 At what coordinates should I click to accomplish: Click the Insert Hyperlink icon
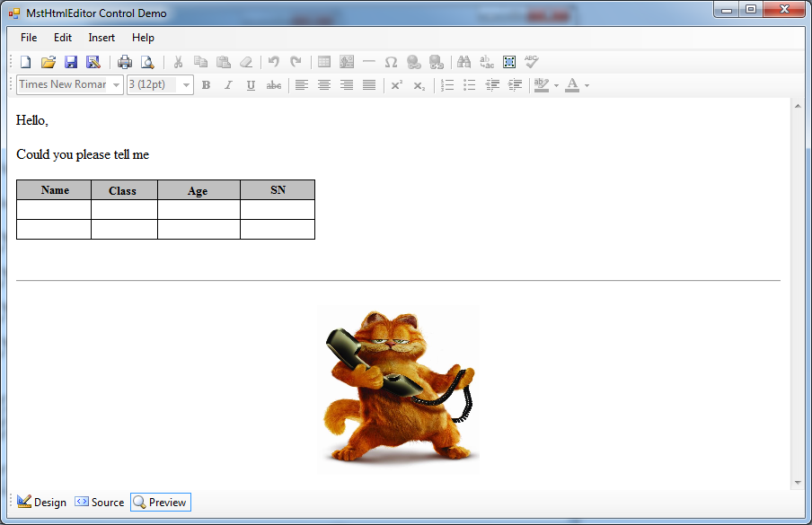pos(414,62)
